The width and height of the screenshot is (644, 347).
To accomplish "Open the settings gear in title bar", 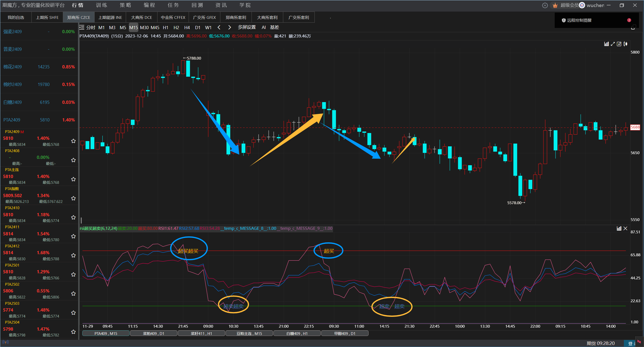I will 545,5.
